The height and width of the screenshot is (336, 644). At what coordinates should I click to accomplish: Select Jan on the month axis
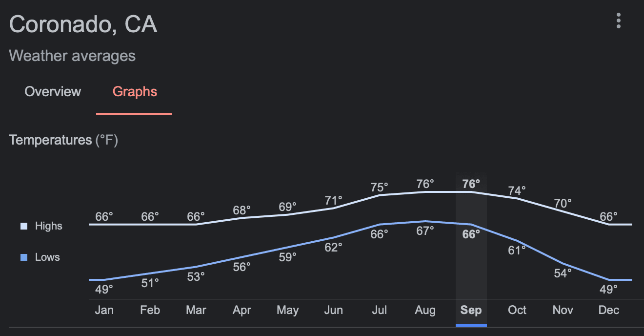pos(104,310)
